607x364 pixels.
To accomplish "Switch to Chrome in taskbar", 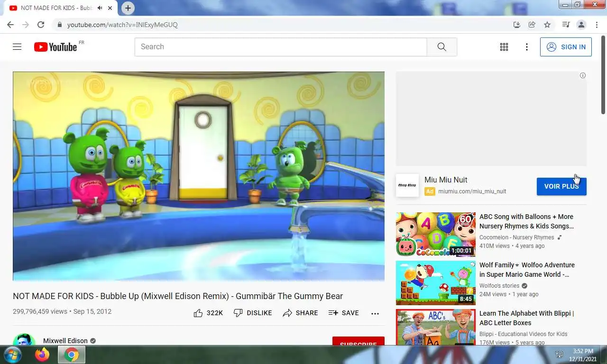I will [72, 355].
